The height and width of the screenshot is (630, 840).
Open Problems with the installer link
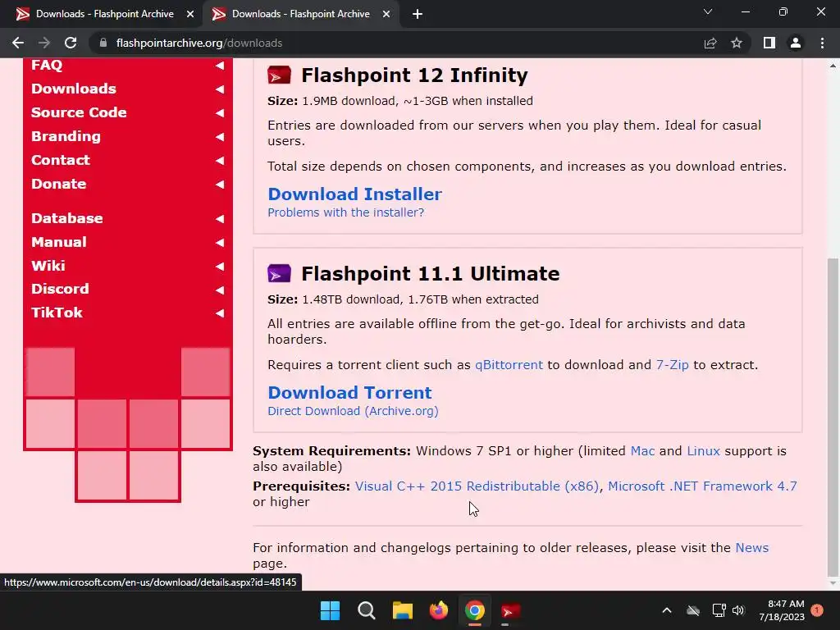[346, 212]
